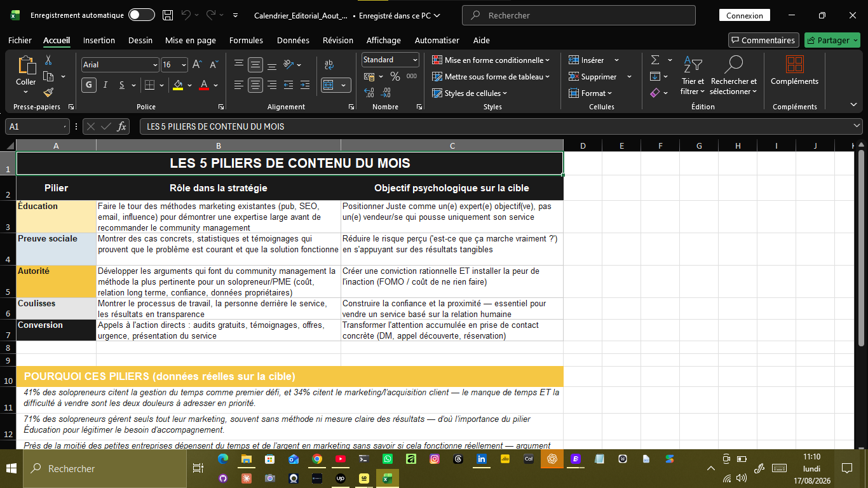Toggle underline (S) formatting
This screenshot has height=488, width=868.
point(122,85)
